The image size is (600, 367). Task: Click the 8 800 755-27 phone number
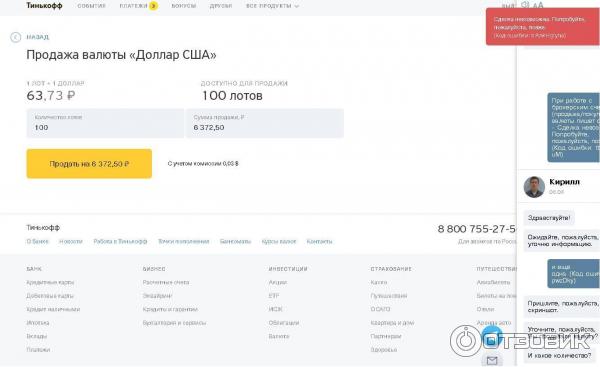pyautogui.click(x=477, y=229)
